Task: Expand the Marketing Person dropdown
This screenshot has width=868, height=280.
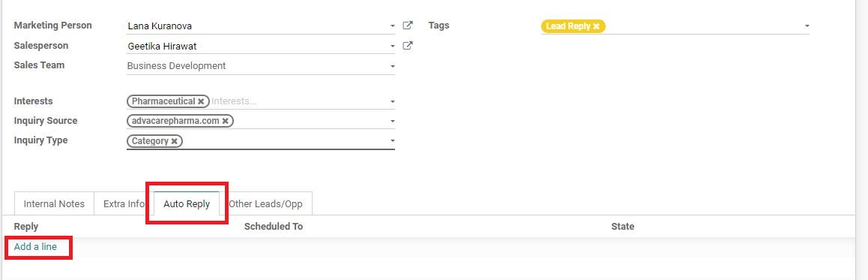Action: click(393, 26)
